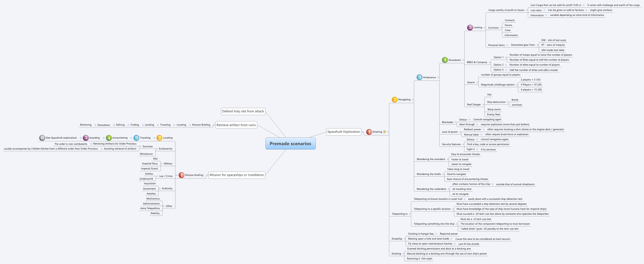Click the green priority 4 icon on Showdown
The width and height of the screenshot is (644, 264).
coord(445,60)
